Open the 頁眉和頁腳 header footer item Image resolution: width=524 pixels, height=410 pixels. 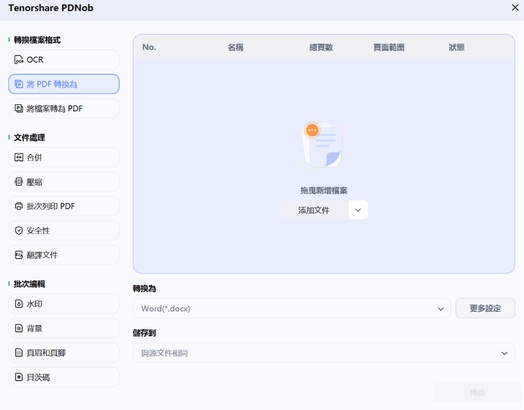(63, 353)
